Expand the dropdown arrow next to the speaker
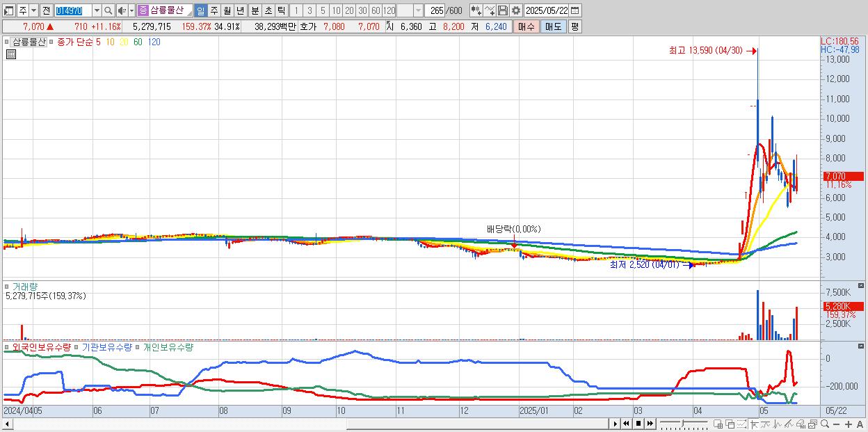Screen dimensions: 868x432 [x=131, y=10]
